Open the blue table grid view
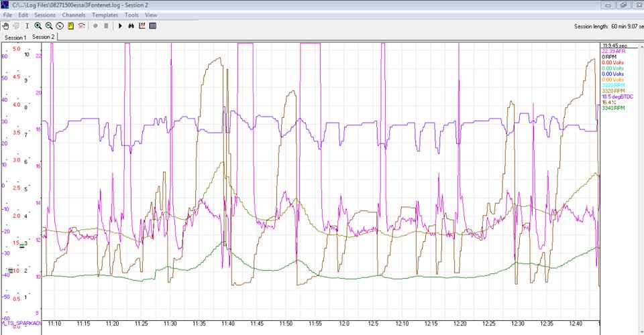Viewport: 644px width, 335px height. click(x=153, y=26)
